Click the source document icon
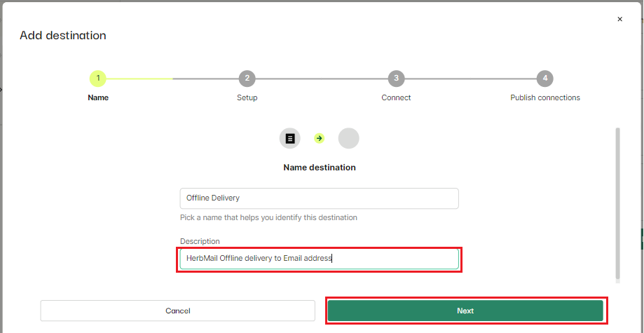644x333 pixels. tap(290, 138)
